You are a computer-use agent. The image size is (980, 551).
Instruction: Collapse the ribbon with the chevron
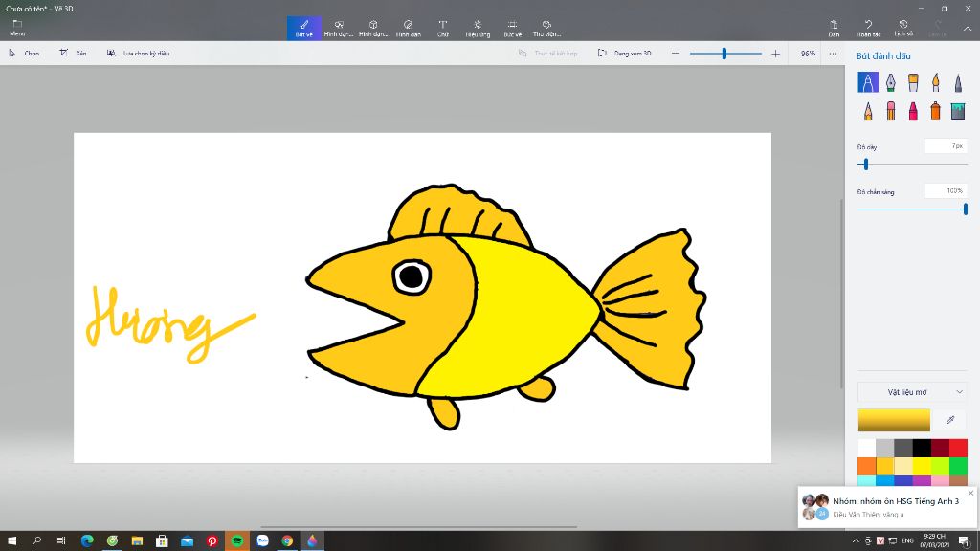967,29
